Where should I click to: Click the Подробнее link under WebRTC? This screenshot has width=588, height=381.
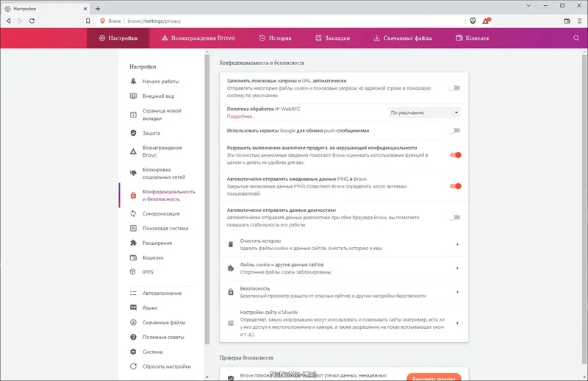[241, 116]
